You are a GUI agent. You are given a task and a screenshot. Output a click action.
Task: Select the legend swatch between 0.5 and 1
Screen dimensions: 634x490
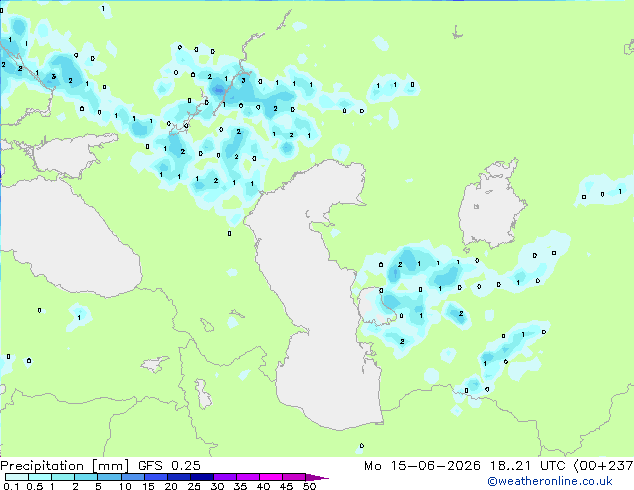(40, 477)
